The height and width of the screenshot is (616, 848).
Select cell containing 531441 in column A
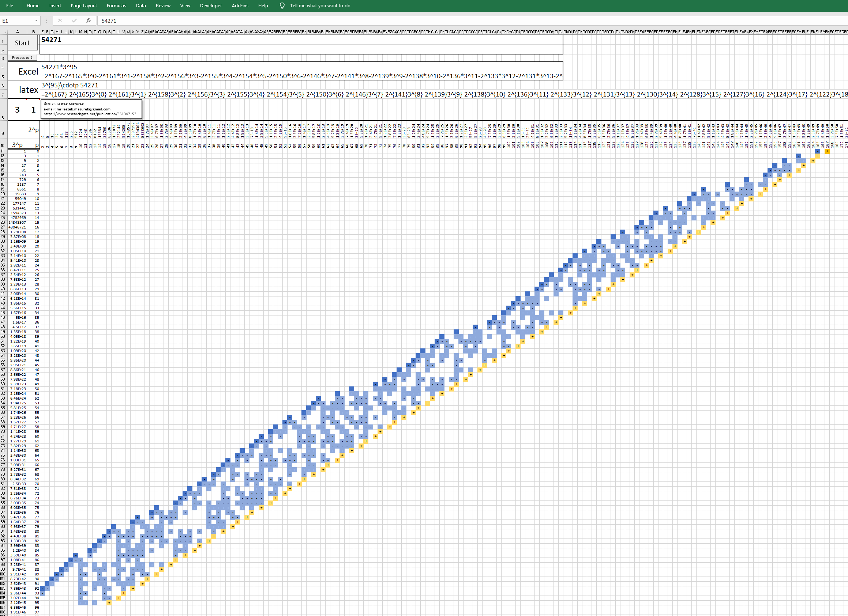click(17, 208)
